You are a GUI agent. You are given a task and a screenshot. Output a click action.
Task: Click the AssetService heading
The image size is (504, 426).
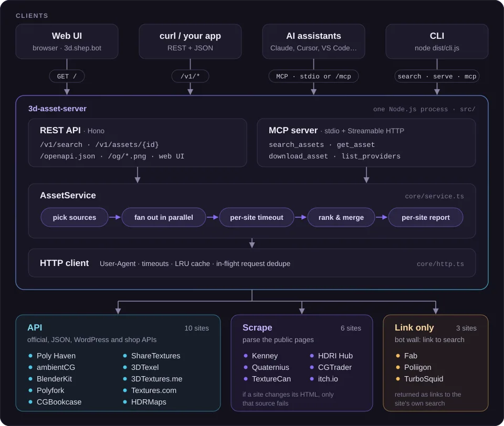pos(68,195)
